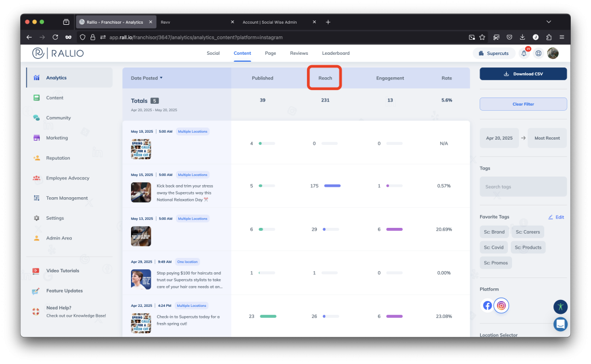Sort by the Published column header
The image size is (591, 364).
tap(263, 78)
